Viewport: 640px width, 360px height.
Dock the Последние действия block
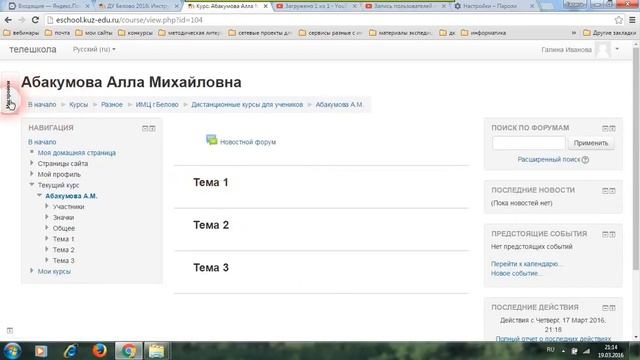point(613,308)
